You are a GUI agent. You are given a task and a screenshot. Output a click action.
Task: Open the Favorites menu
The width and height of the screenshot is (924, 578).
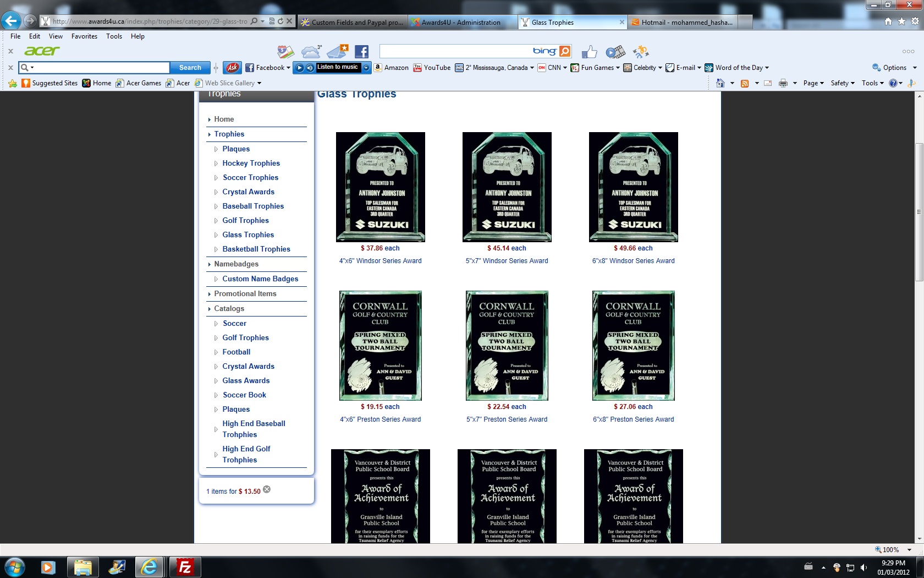[x=84, y=36]
